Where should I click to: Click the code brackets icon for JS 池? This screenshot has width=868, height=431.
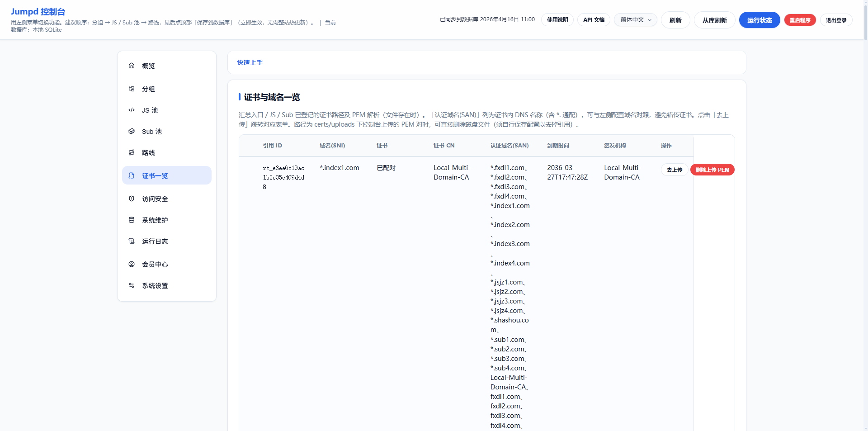tap(132, 110)
